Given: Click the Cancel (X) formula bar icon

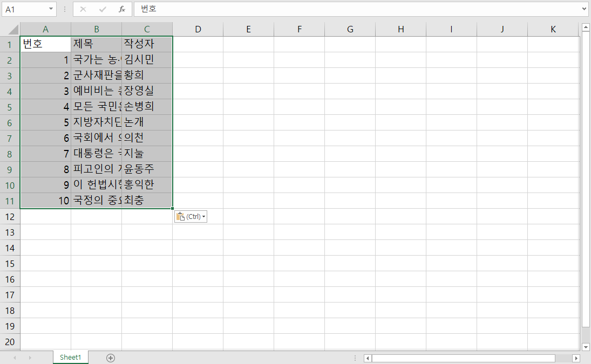Looking at the screenshot, I should [83, 9].
